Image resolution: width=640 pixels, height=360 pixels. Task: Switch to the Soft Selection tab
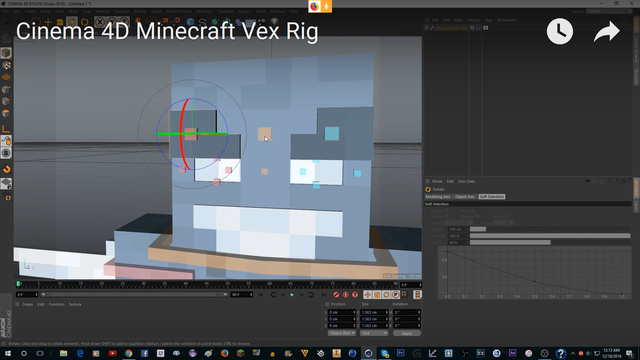click(x=492, y=197)
